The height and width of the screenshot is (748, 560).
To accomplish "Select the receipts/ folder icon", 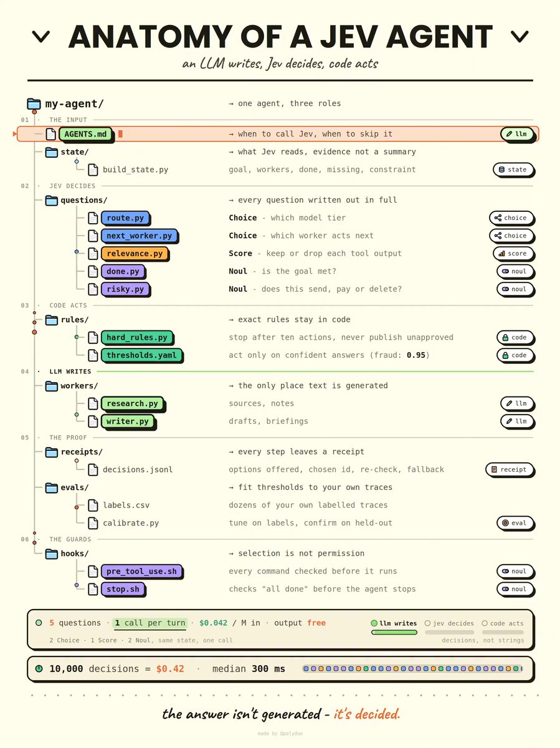I will 51,452.
